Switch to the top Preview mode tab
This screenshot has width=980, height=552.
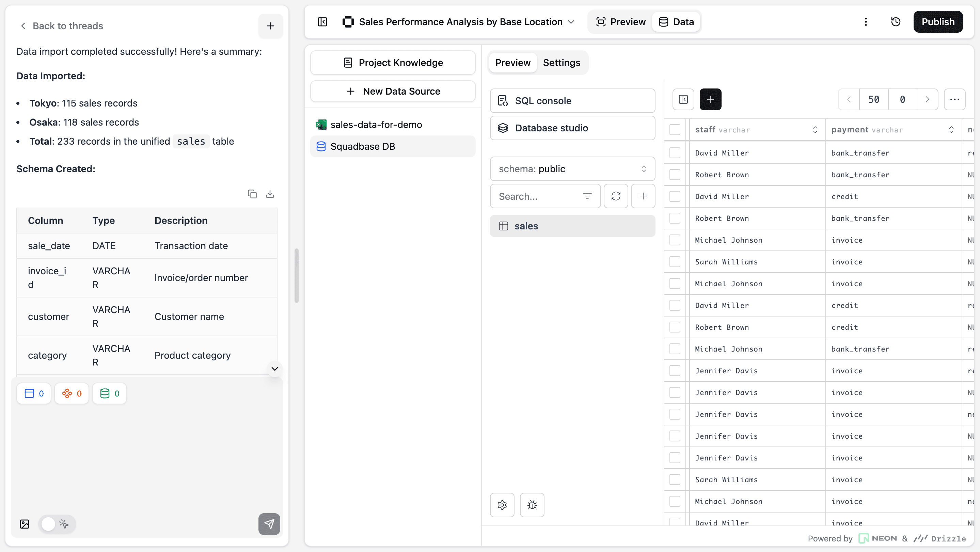(x=620, y=22)
